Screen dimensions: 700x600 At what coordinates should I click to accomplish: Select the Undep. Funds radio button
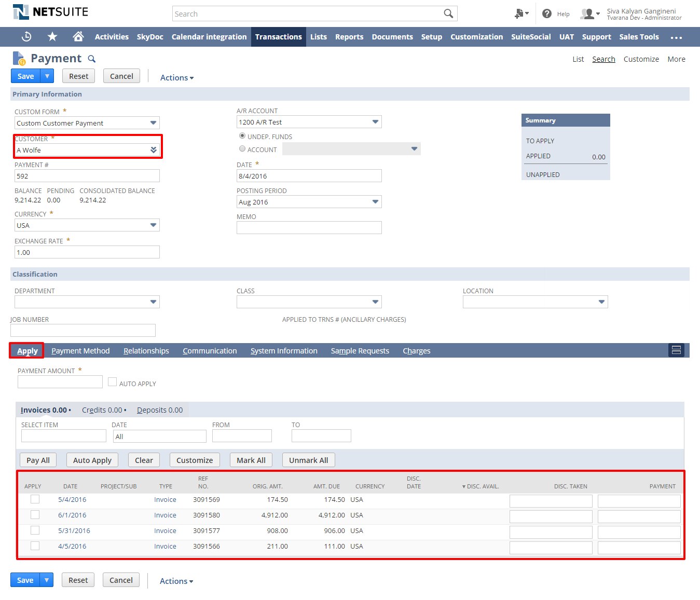[242, 136]
